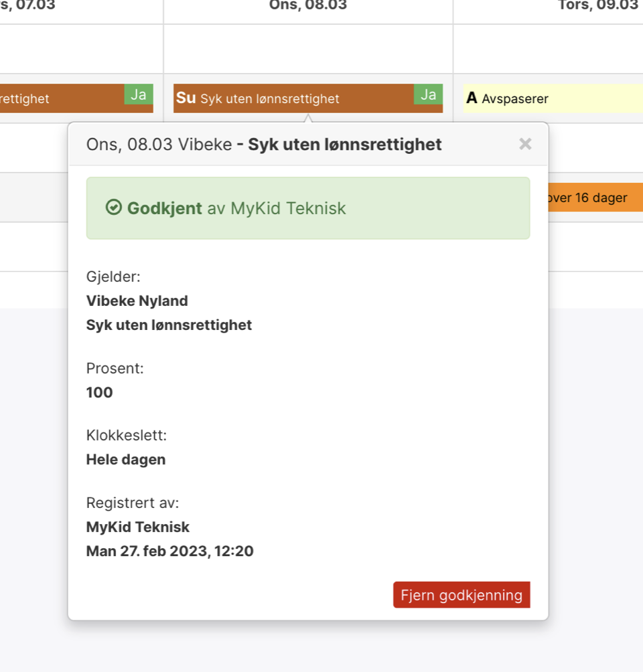Screen dimensions: 643x672
Task: Click the Tuesday 07.03 column header
Action: click(28, 5)
